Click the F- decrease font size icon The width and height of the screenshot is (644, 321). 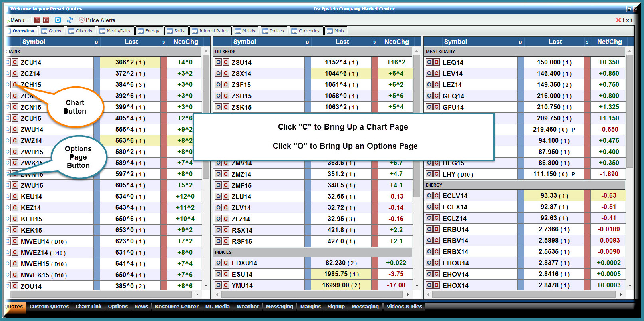(x=37, y=20)
